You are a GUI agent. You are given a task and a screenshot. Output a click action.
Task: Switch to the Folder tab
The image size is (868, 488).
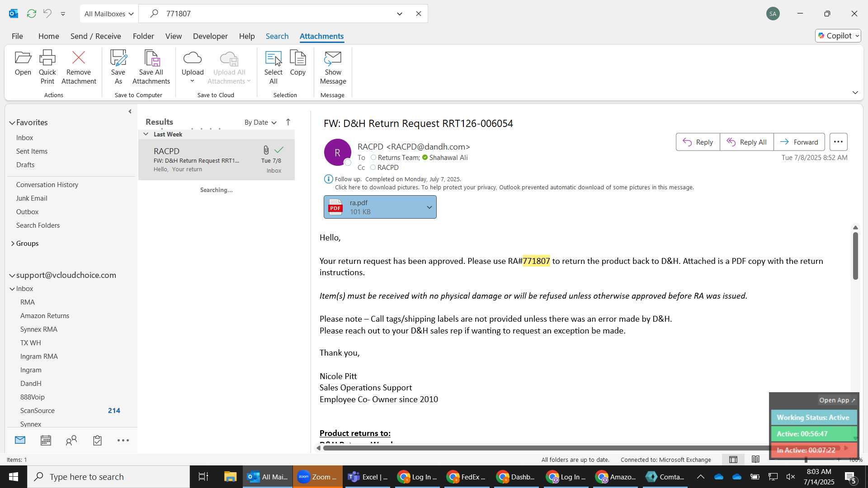pos(143,36)
